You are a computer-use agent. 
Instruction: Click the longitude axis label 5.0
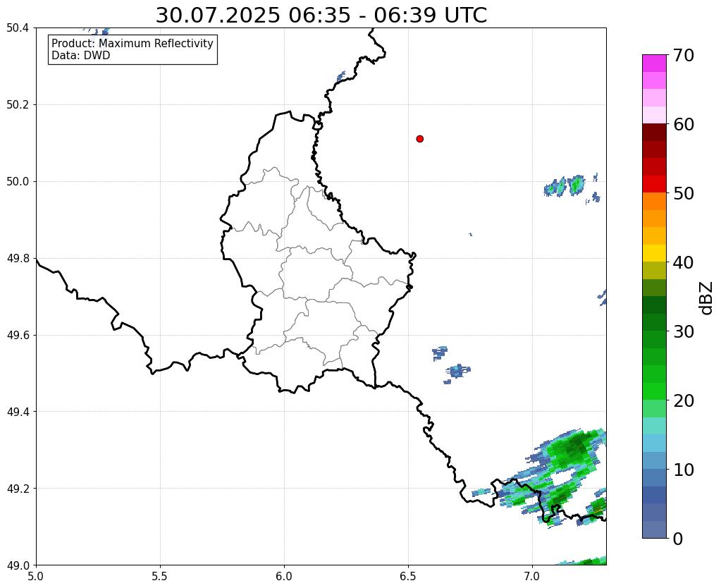tap(36, 576)
